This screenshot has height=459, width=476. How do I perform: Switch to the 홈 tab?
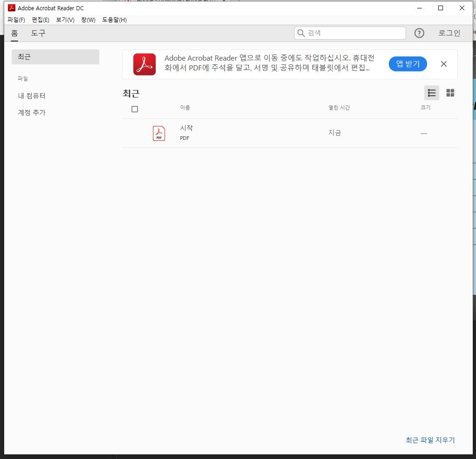pos(14,33)
